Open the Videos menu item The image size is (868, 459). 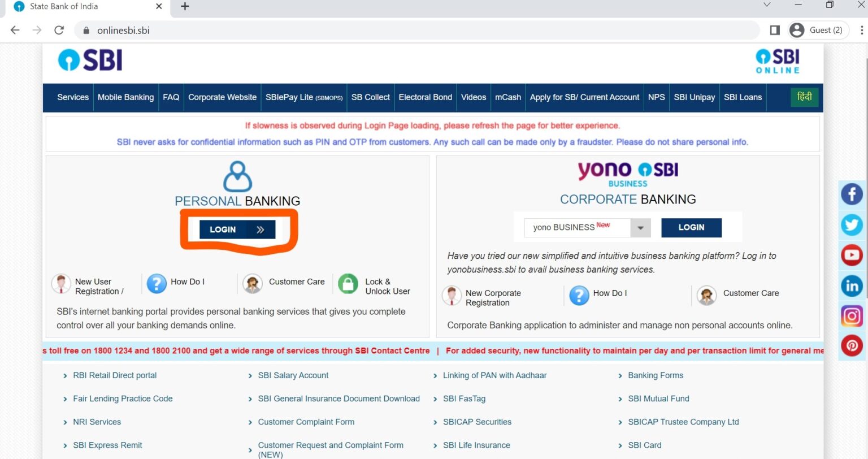coord(474,97)
